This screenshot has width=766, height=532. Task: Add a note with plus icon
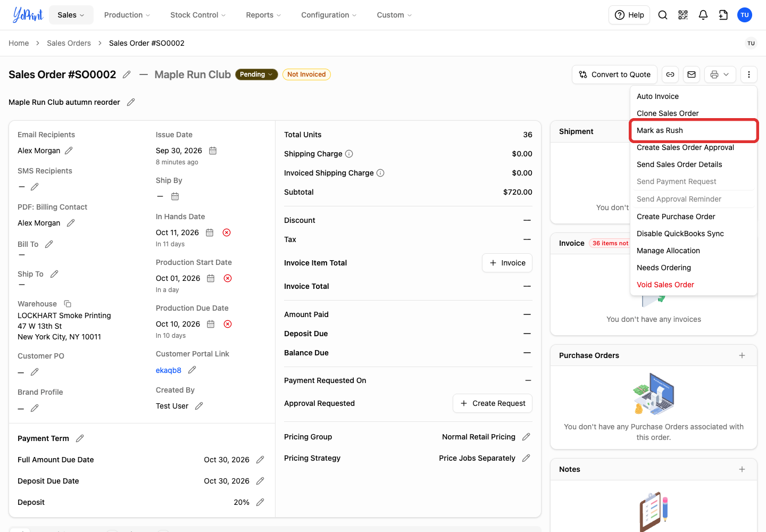pos(742,469)
